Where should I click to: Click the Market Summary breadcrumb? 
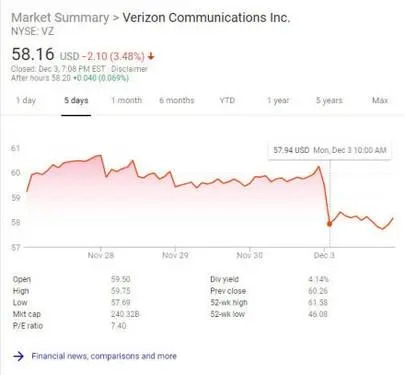click(x=60, y=18)
